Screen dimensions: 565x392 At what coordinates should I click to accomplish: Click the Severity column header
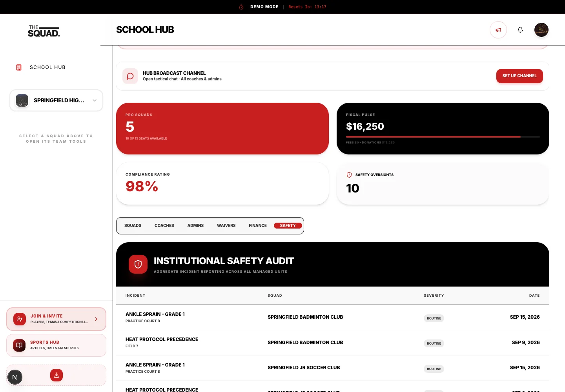click(434, 296)
